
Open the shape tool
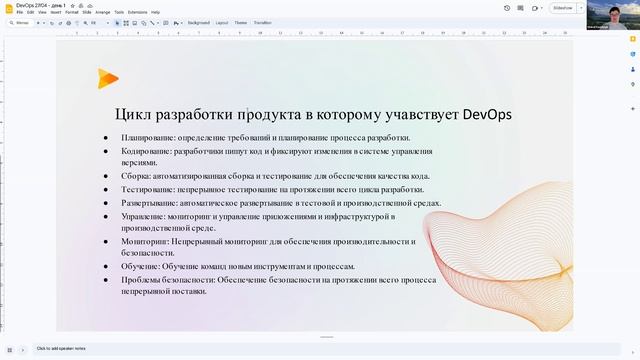pyautogui.click(x=144, y=23)
